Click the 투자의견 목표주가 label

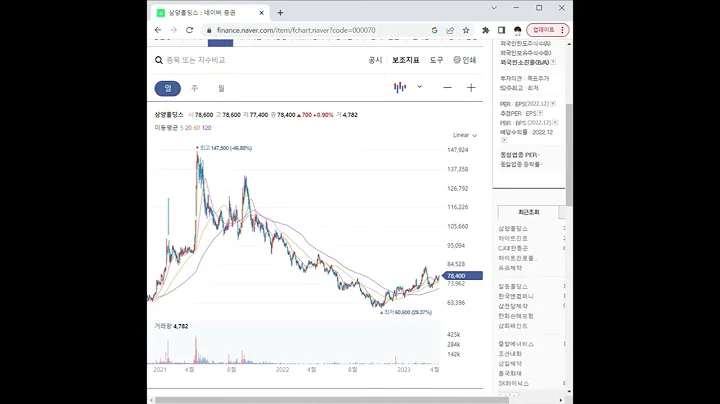click(524, 79)
